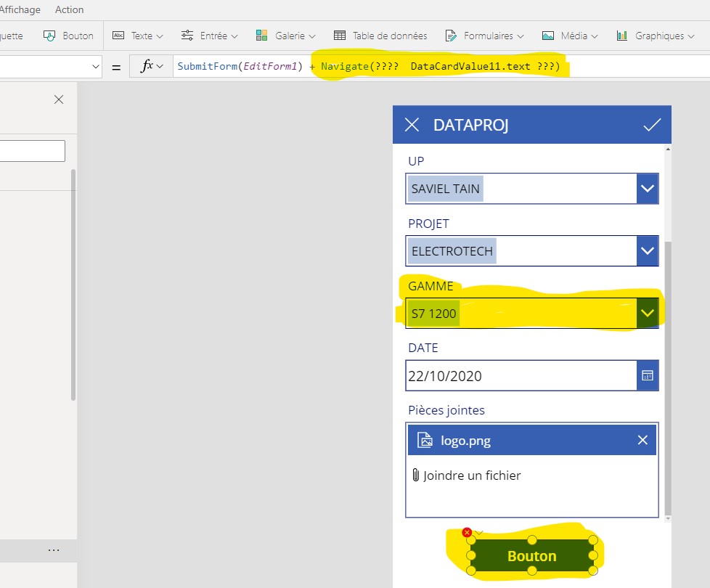710x588 pixels.
Task: Insert a Table de données
Action: click(380, 36)
